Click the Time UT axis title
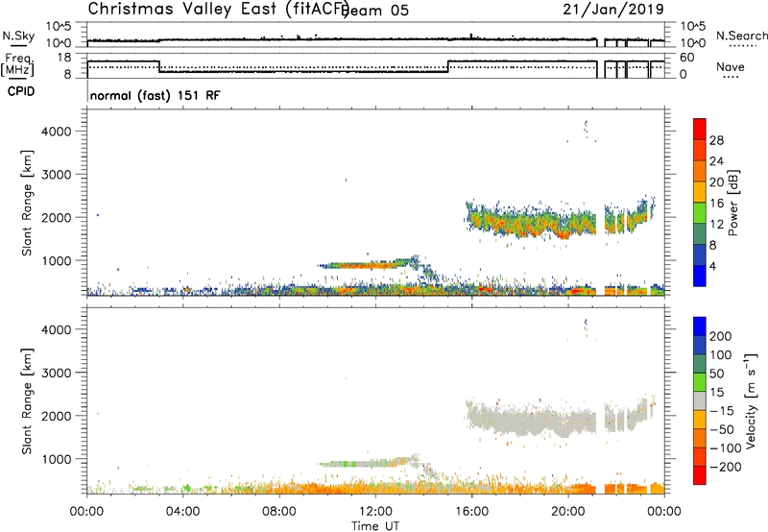 pyautogui.click(x=375, y=525)
